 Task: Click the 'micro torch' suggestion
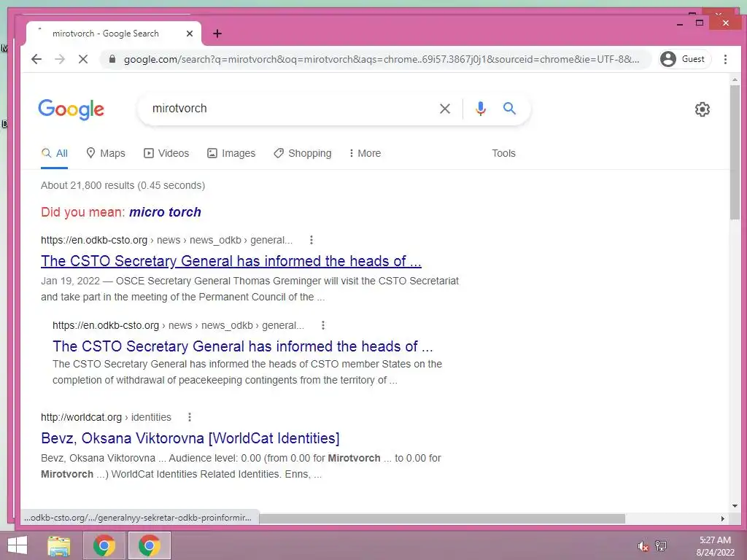pyautogui.click(x=165, y=212)
